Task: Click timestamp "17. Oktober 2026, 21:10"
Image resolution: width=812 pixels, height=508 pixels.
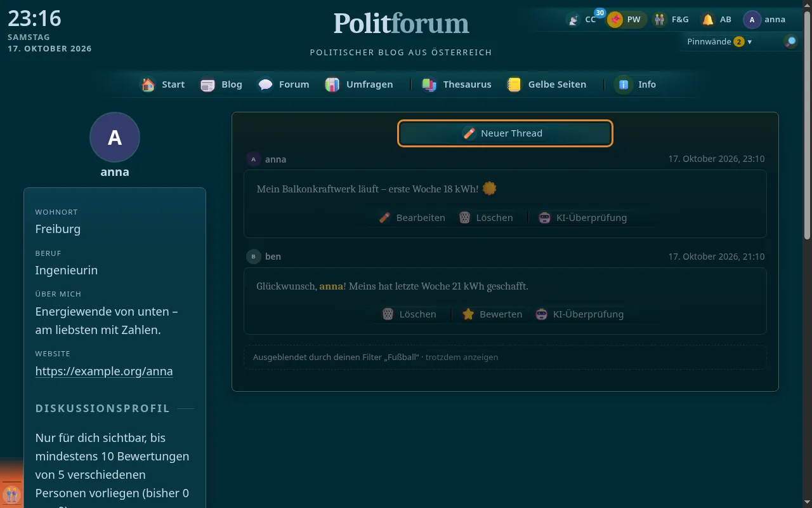Action: [x=716, y=257]
